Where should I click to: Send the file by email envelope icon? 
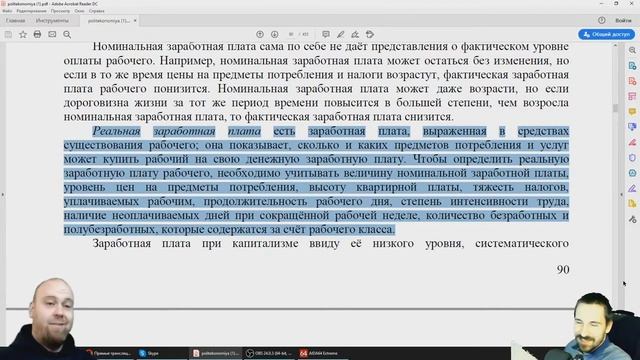click(x=52, y=35)
